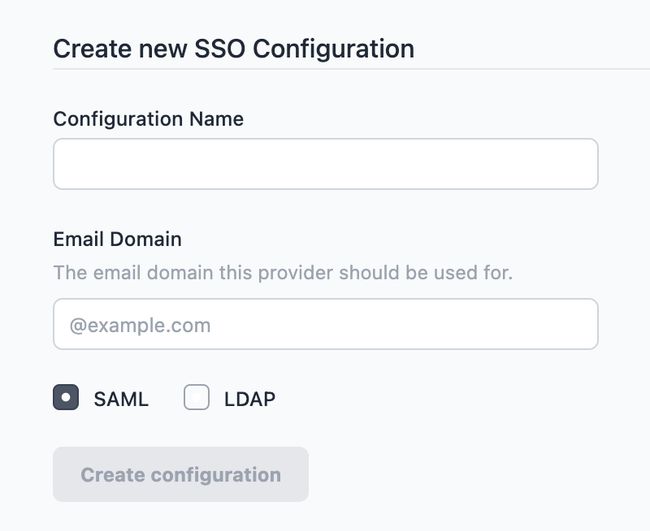This screenshot has width=650, height=531.
Task: Click the SAML option label text
Action: pyautogui.click(x=121, y=399)
